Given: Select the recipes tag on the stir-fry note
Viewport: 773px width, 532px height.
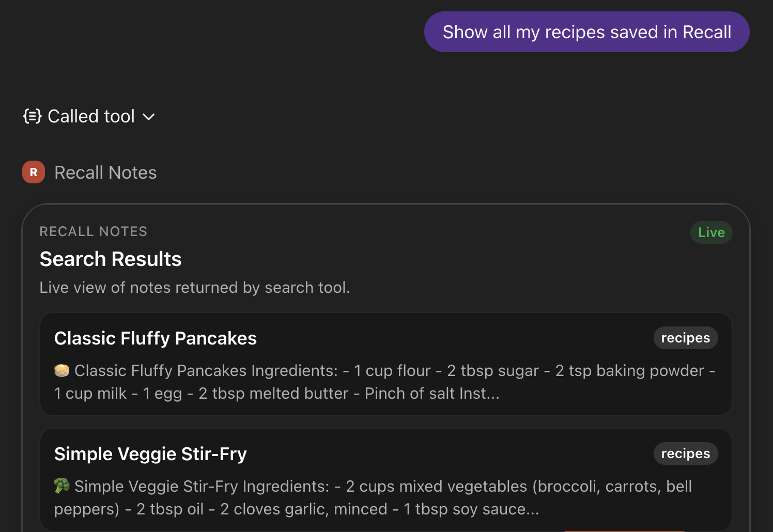Looking at the screenshot, I should (685, 453).
